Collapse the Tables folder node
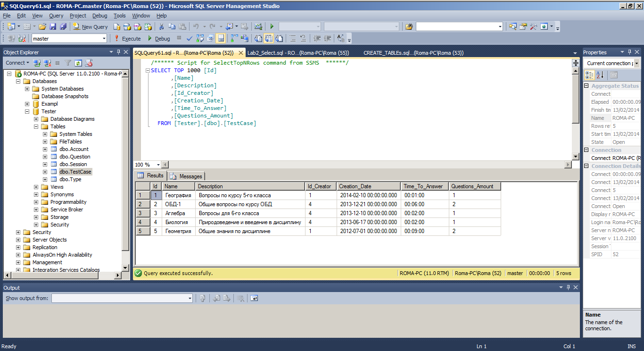This screenshot has height=351, width=644. pyautogui.click(x=36, y=126)
